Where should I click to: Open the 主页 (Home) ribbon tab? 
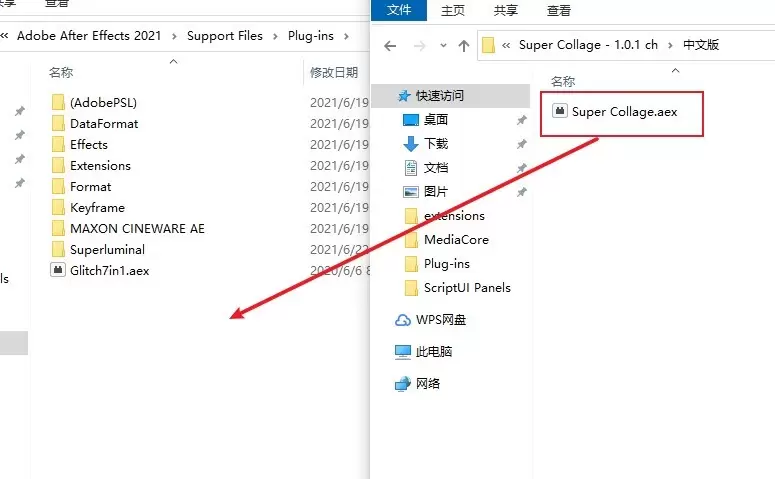click(453, 10)
